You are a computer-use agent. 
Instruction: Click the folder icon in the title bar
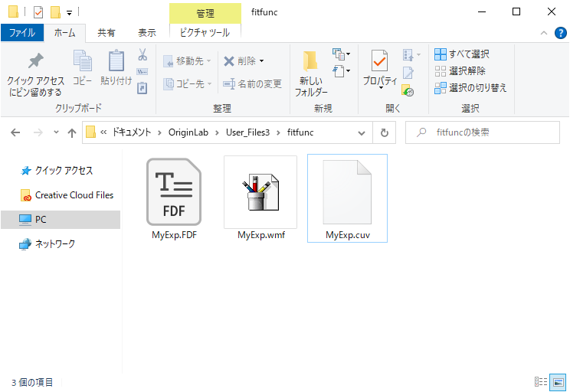(14, 11)
